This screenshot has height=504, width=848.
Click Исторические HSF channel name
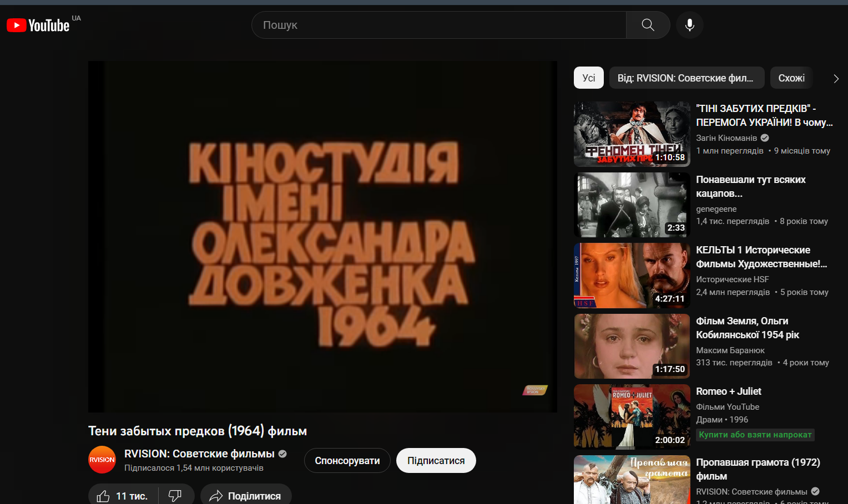tap(733, 279)
